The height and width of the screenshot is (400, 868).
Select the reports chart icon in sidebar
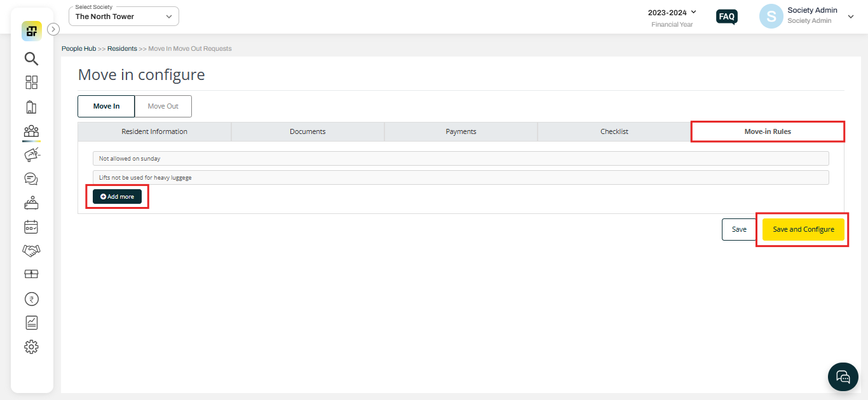click(31, 323)
